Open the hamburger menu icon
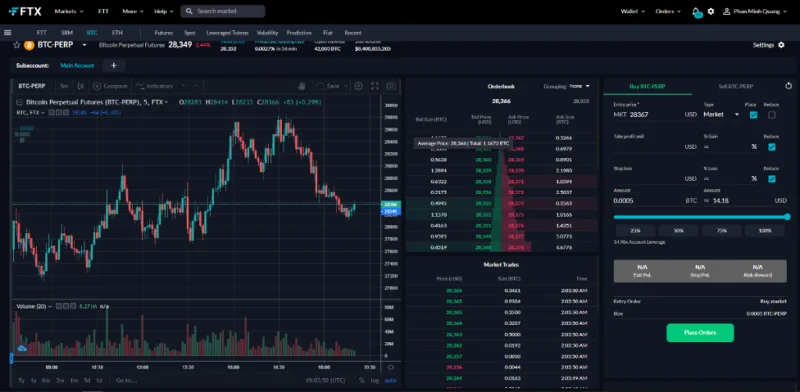 (x=7, y=33)
